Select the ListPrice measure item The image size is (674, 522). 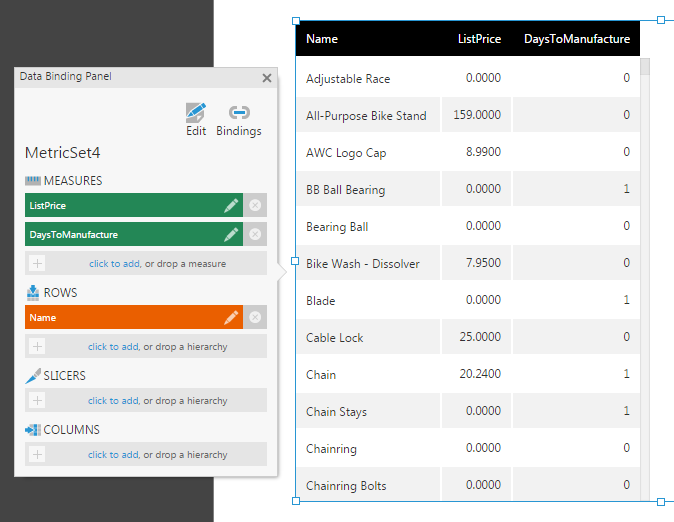pyautogui.click(x=134, y=206)
